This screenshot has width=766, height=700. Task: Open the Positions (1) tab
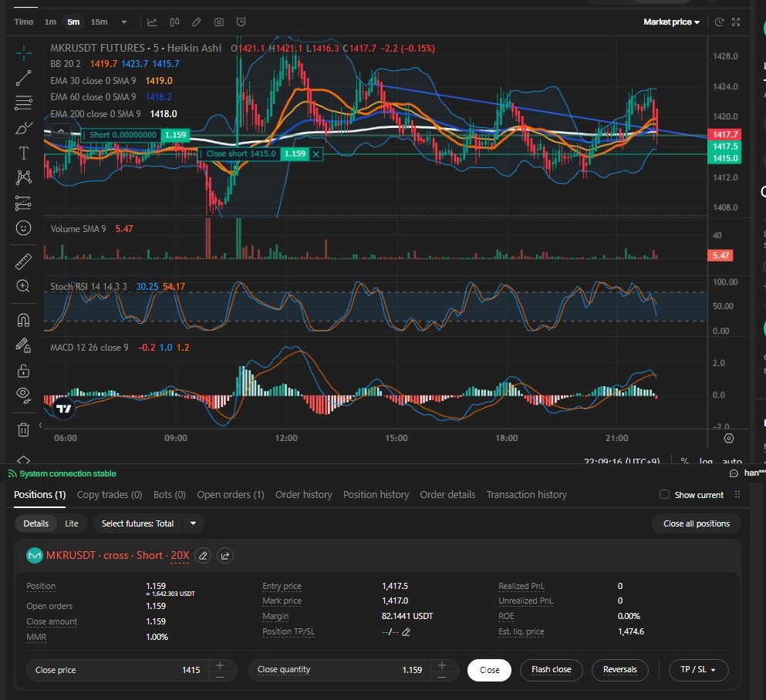coord(39,494)
